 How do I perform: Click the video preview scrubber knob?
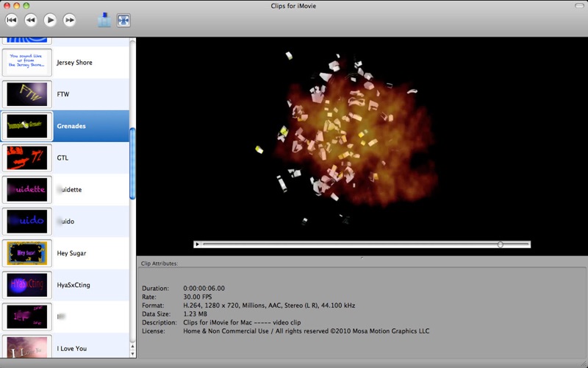(501, 244)
